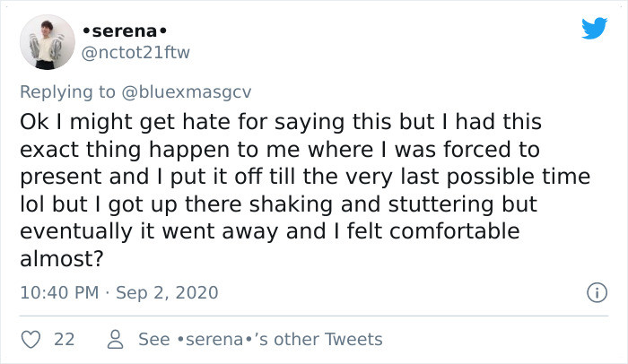
Task: Click the final word 'almost?'
Action: coord(62,259)
